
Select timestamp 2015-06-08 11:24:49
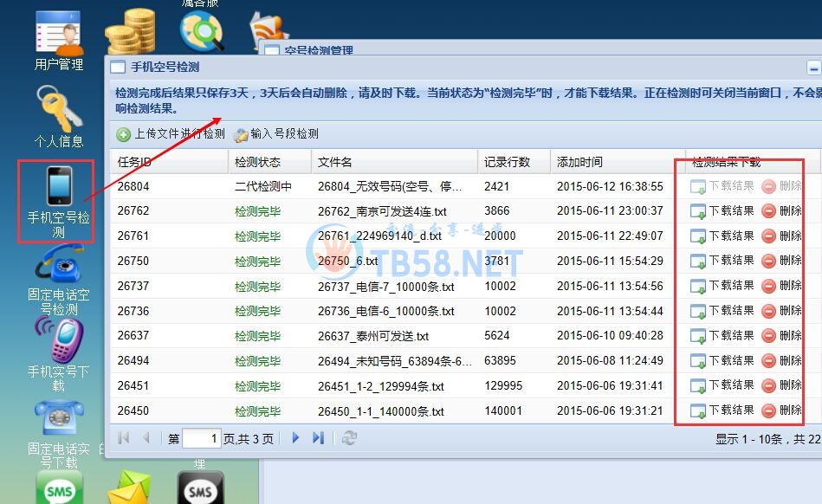pyautogui.click(x=610, y=361)
